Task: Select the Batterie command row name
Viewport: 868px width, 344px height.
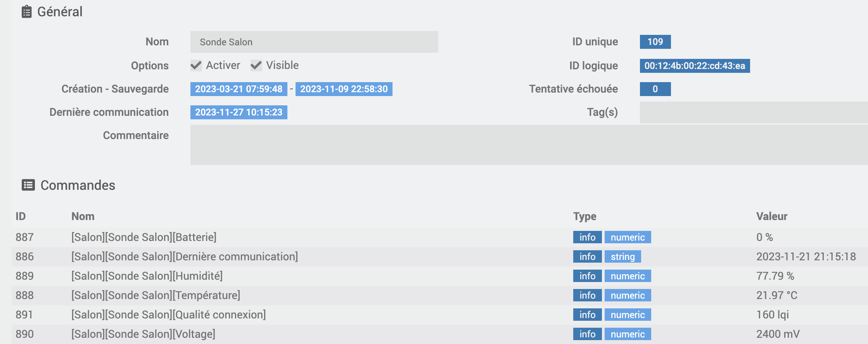Action: coord(144,237)
